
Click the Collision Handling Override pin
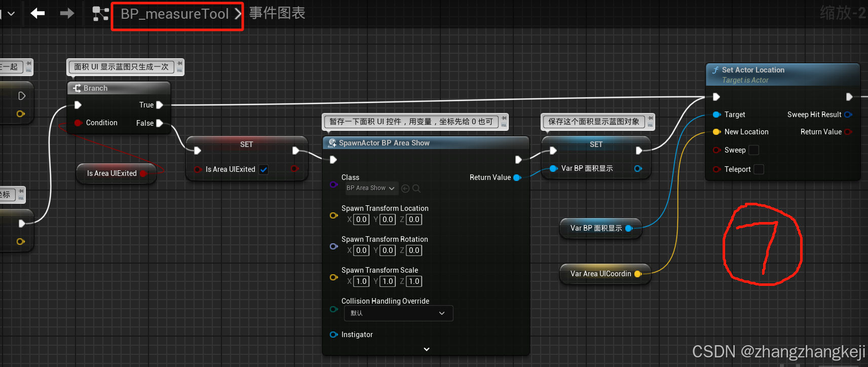(333, 309)
